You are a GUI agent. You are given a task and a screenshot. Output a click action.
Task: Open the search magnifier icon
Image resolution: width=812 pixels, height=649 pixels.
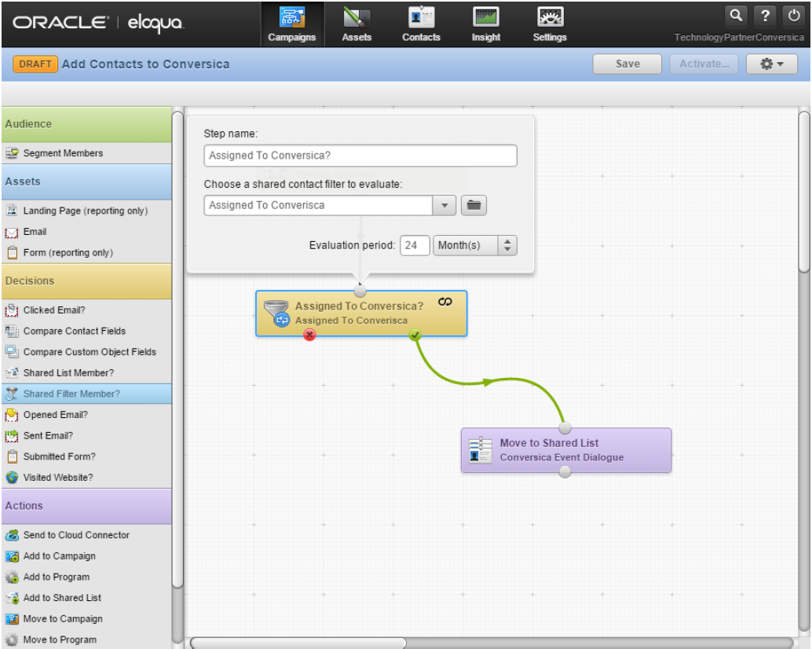coord(736,16)
